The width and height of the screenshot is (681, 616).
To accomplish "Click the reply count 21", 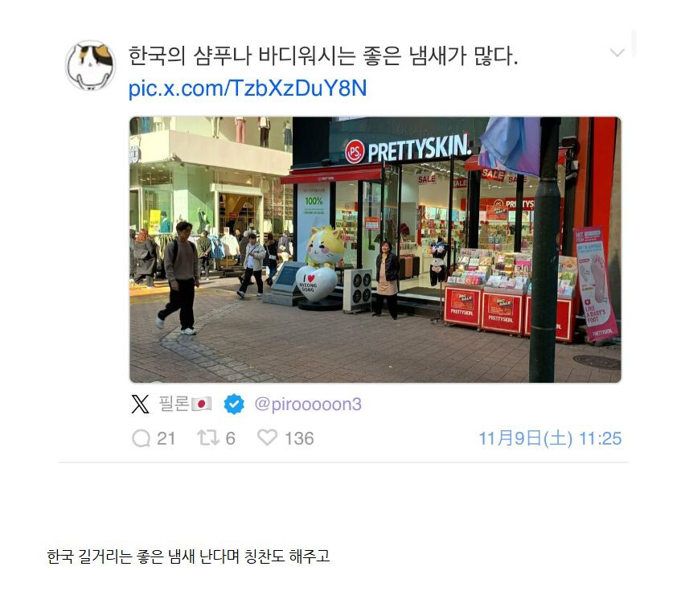I will pyautogui.click(x=166, y=439).
